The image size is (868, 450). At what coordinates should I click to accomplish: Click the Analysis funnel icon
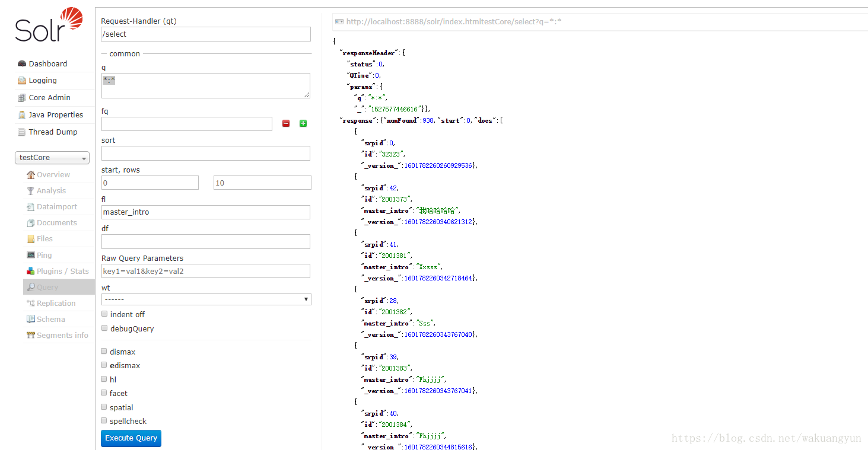(31, 190)
